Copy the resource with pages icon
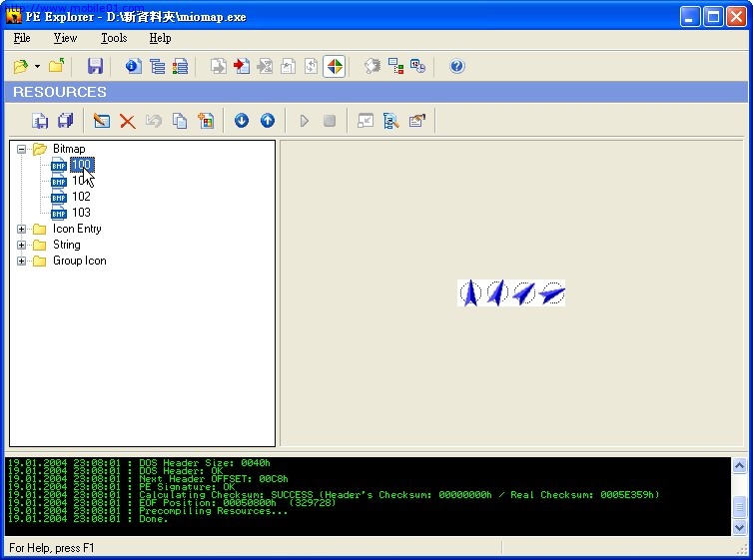Image resolution: width=753 pixels, height=560 pixels. tap(180, 121)
